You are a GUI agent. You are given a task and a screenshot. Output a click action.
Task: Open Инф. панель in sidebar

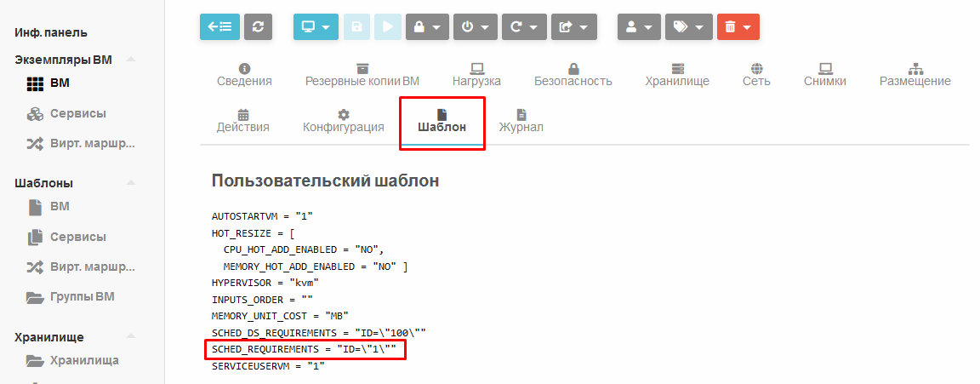pyautogui.click(x=51, y=32)
